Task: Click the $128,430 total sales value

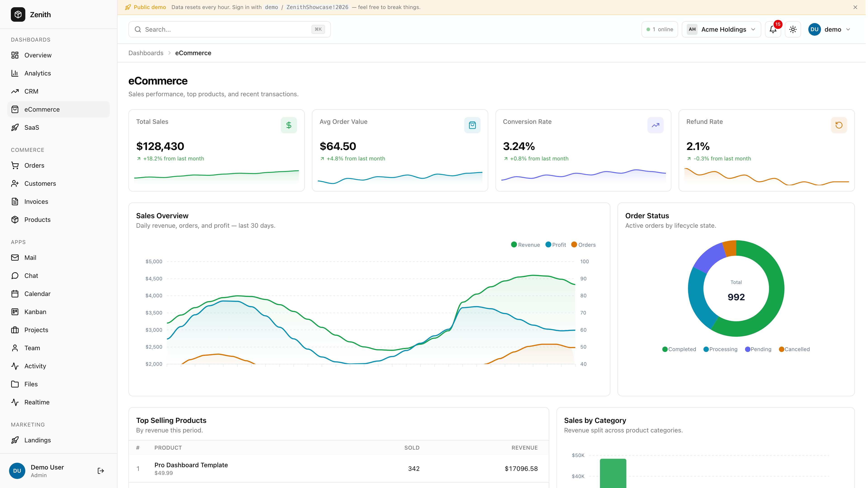Action: (x=160, y=146)
